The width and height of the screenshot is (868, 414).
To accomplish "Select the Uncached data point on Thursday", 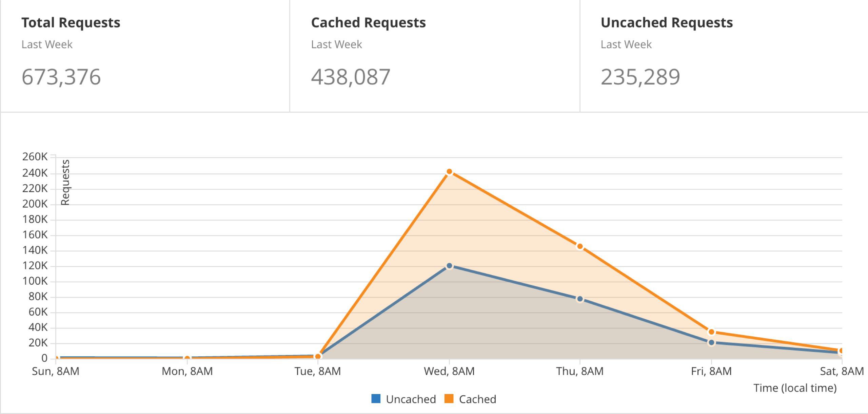I will [x=580, y=299].
